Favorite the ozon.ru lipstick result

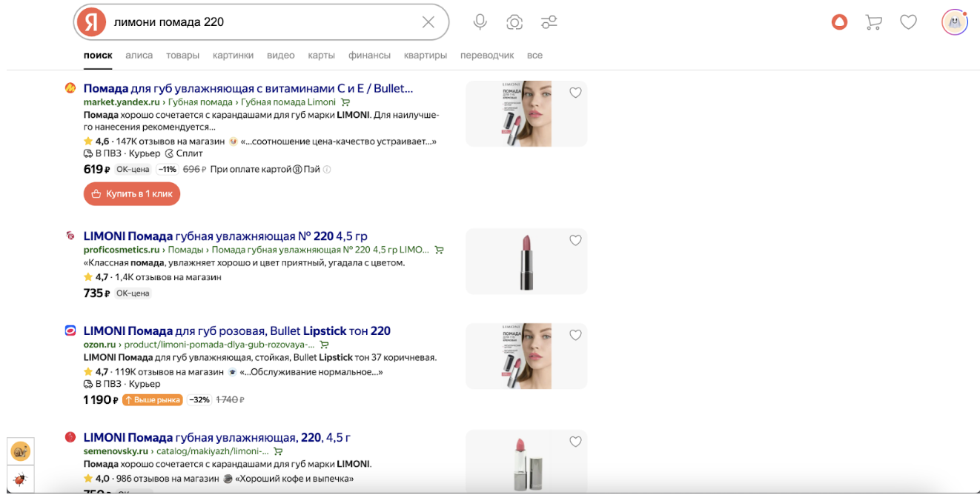click(x=575, y=335)
